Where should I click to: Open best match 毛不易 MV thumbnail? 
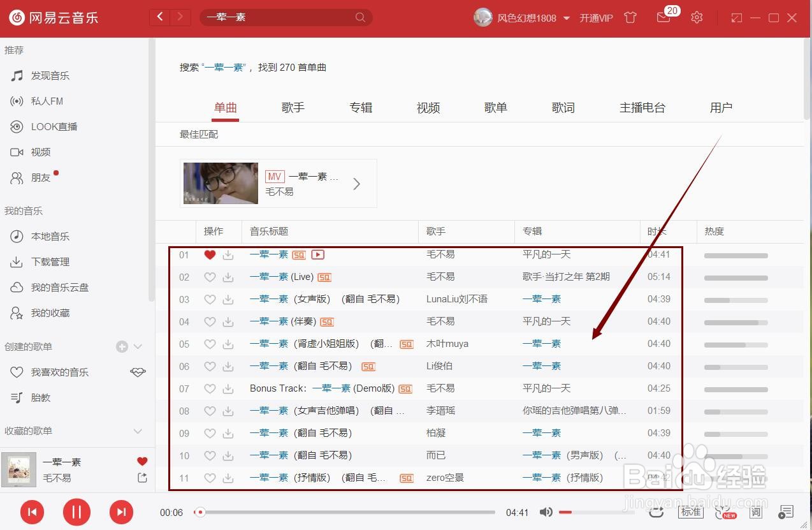(221, 184)
